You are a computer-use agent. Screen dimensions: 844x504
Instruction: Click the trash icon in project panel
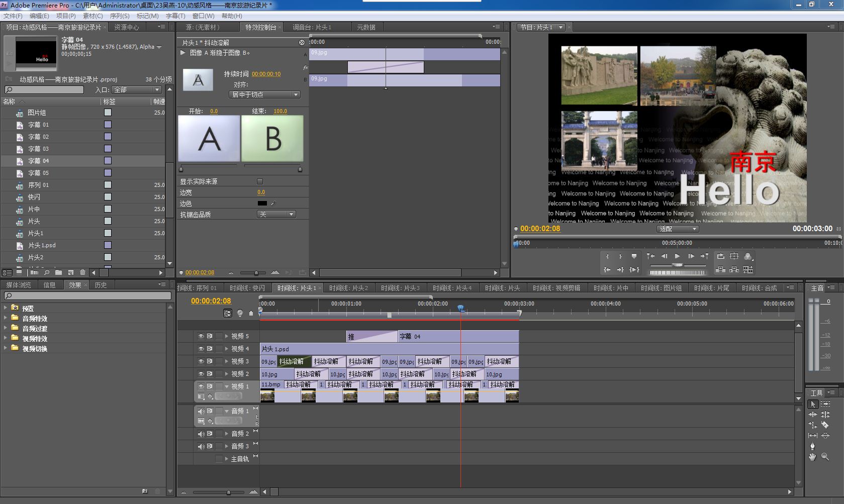pos(82,272)
